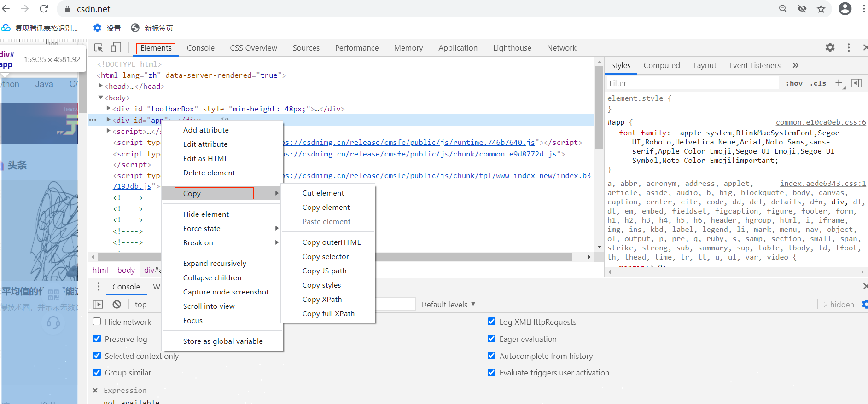Image resolution: width=868 pixels, height=404 pixels.
Task: Bookmark this page with the star icon
Action: pos(821,9)
